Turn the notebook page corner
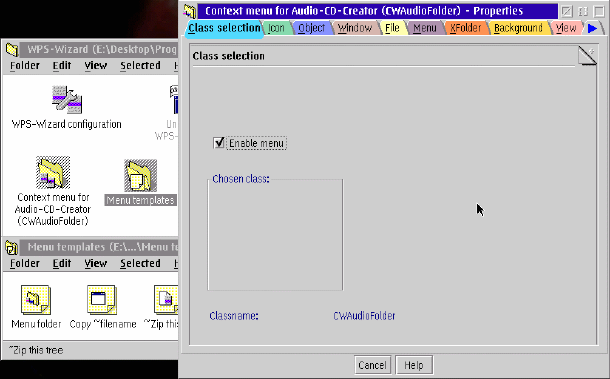Screen dimensions: 610x379 pos(587,56)
